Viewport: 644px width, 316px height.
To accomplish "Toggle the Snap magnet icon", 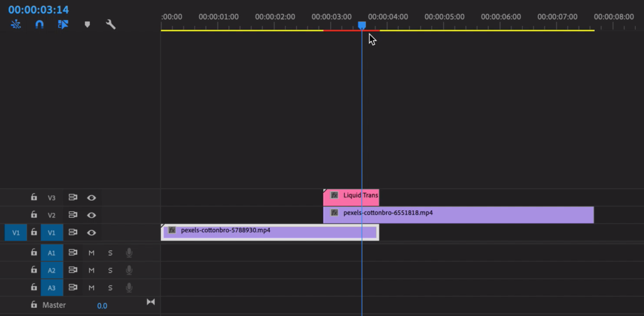I will (x=40, y=25).
